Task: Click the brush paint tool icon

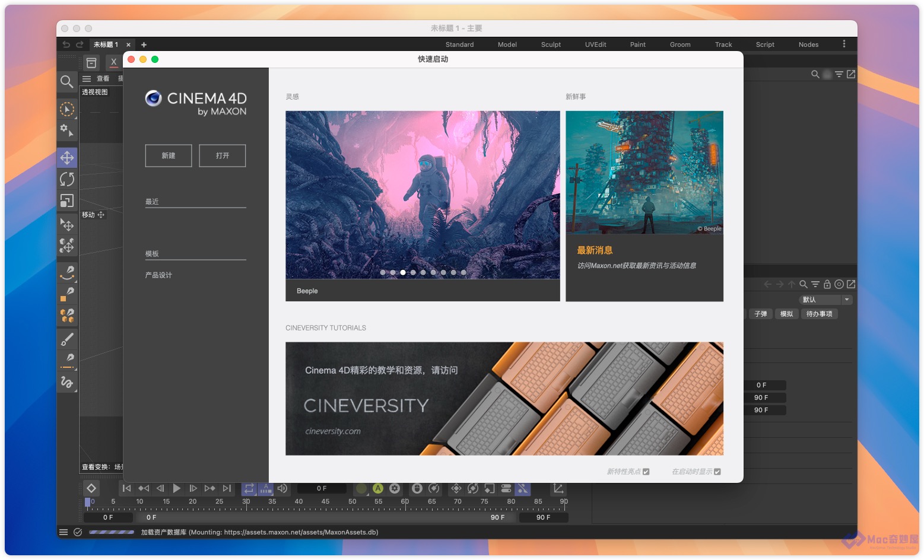Action: point(67,339)
